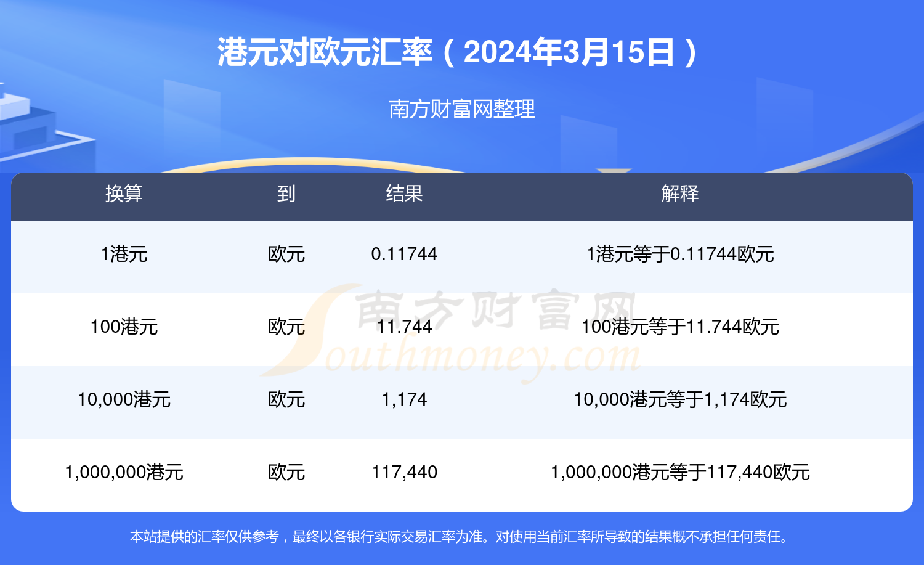Viewport: 924px width, 567px height.
Task: Click the 1,000,000港元 cell
Action: [x=124, y=472]
